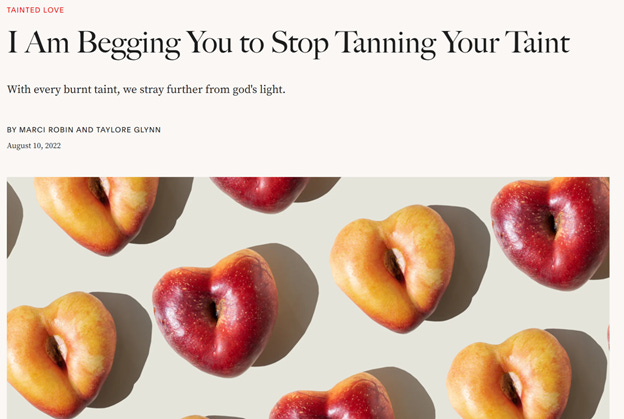Open author Taylore Glynn's profile
The width and height of the screenshot is (624, 419).
[129, 130]
